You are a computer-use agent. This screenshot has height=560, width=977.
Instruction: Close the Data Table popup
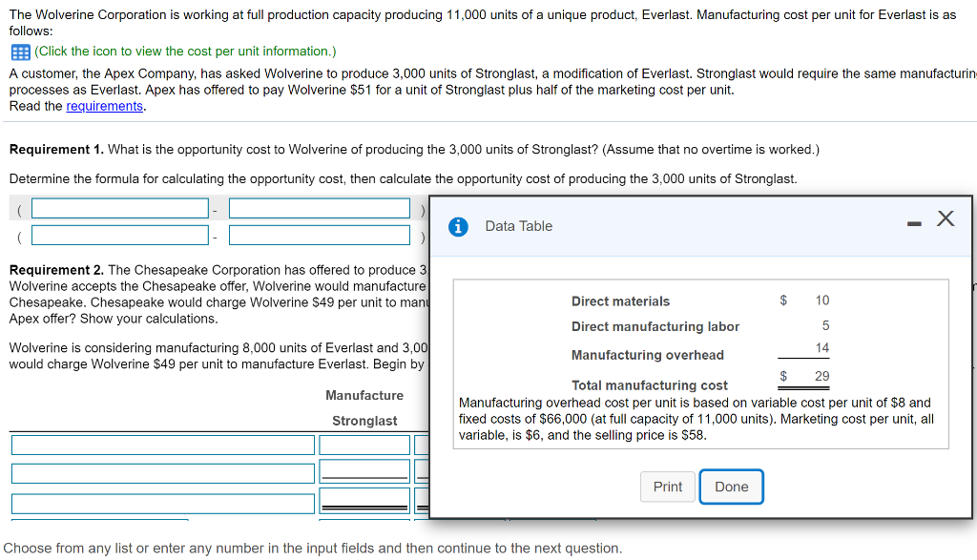point(946,218)
